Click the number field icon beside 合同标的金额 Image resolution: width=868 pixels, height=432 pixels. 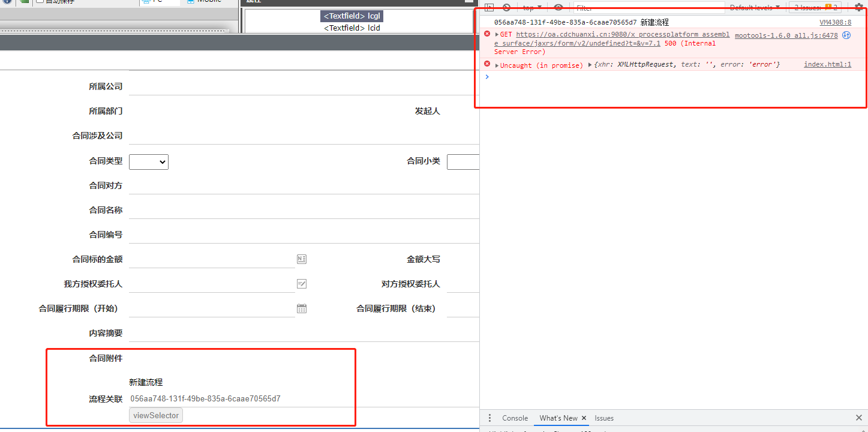tap(302, 259)
